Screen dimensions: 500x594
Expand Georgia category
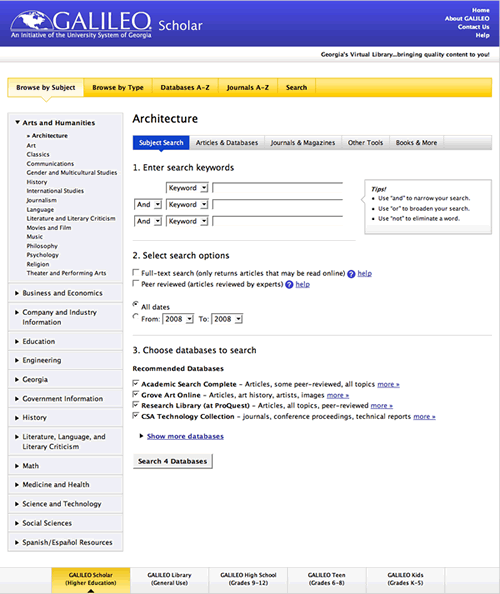pos(17,380)
